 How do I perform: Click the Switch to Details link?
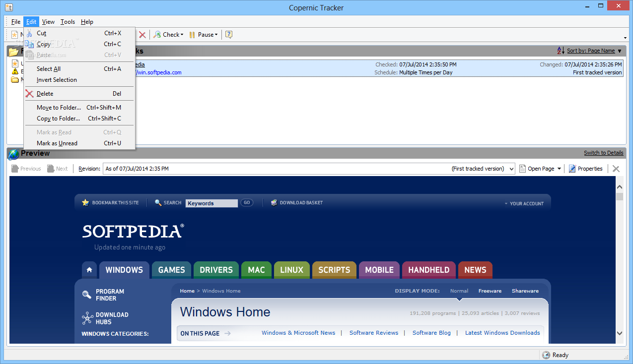pyautogui.click(x=603, y=153)
